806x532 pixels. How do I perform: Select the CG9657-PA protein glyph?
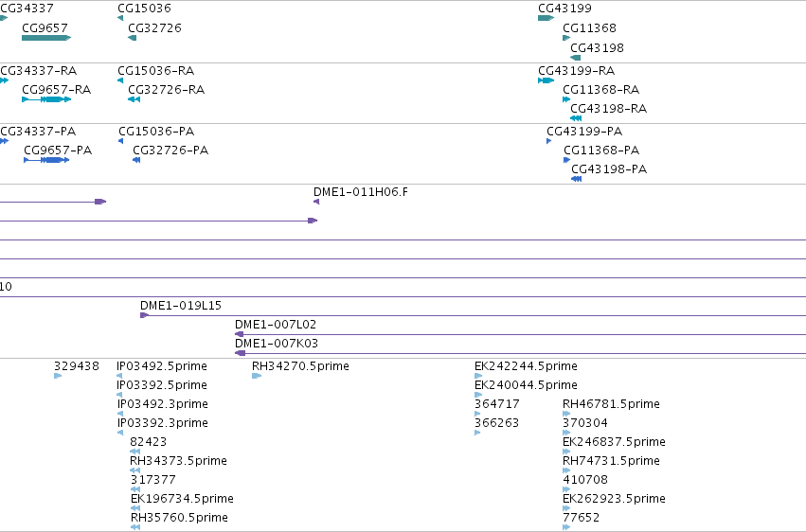pyautogui.click(x=46, y=160)
